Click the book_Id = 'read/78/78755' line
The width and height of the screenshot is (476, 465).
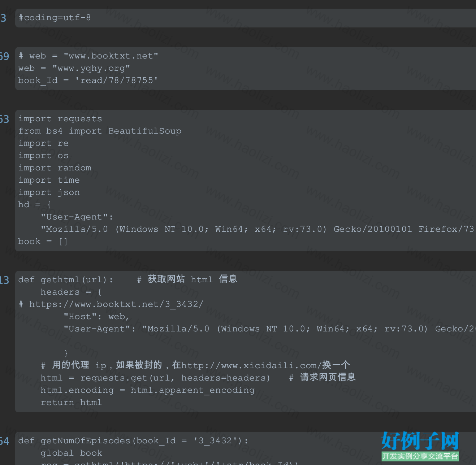click(88, 81)
